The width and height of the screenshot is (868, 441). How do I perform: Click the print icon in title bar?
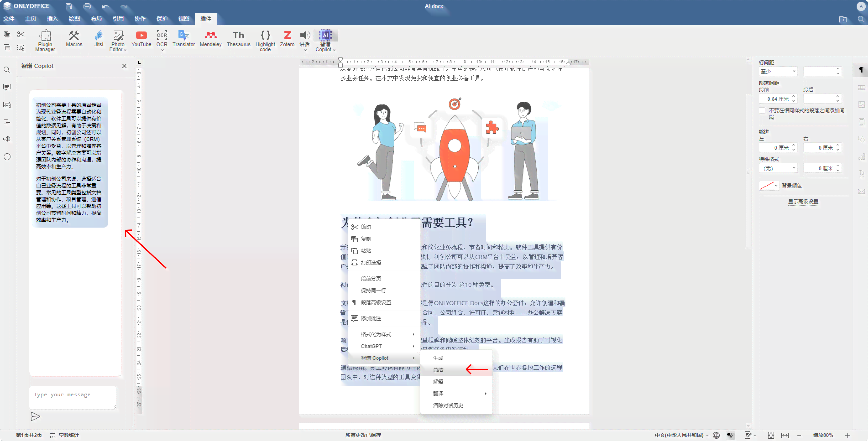click(87, 6)
